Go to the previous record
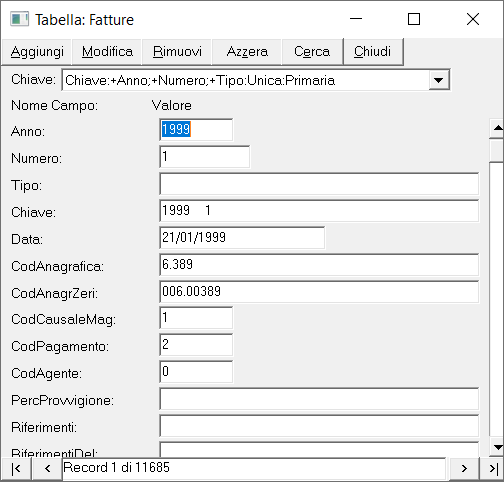The width and height of the screenshot is (504, 482). [x=47, y=469]
